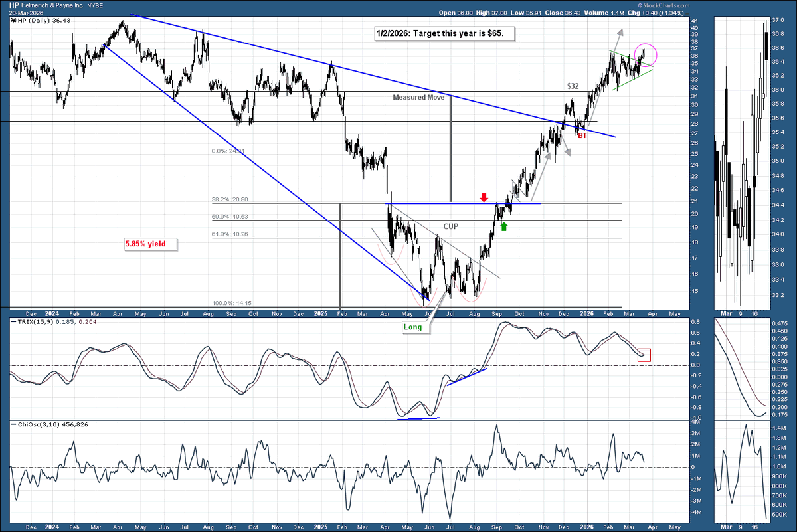Click the $32 price annotation
The width and height of the screenshot is (797, 532).
(x=573, y=86)
